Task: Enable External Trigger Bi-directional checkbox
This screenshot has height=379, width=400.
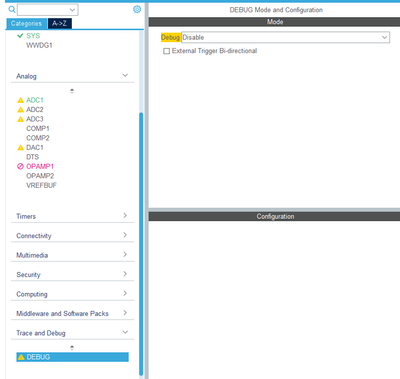Action: click(166, 51)
